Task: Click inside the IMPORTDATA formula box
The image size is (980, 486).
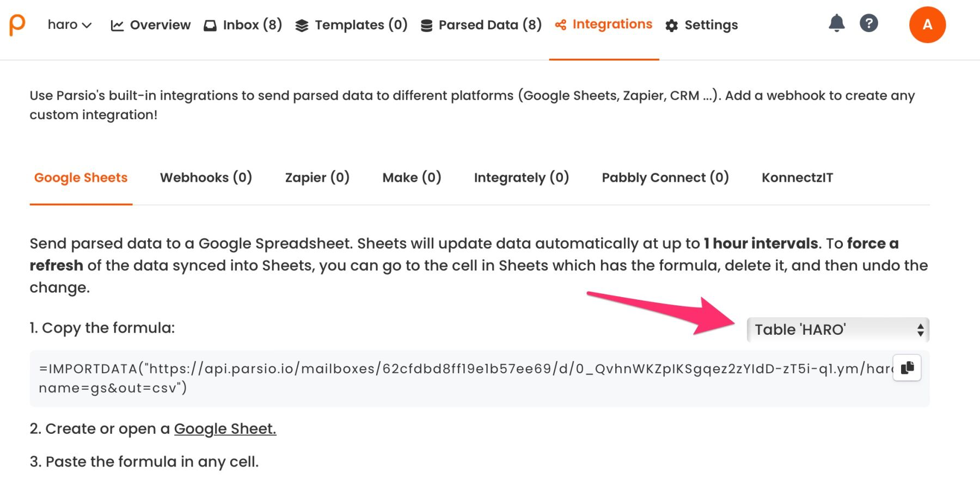Action: (x=436, y=379)
